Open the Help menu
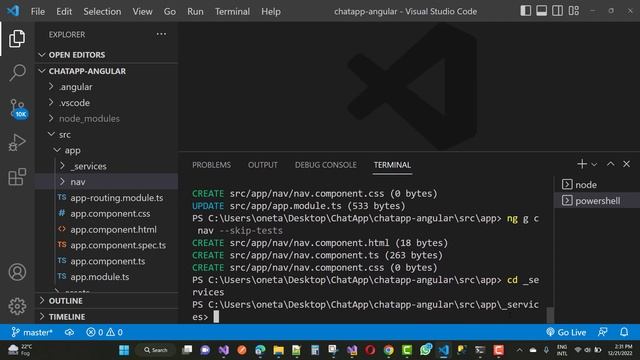The width and height of the screenshot is (640, 360). (271, 11)
